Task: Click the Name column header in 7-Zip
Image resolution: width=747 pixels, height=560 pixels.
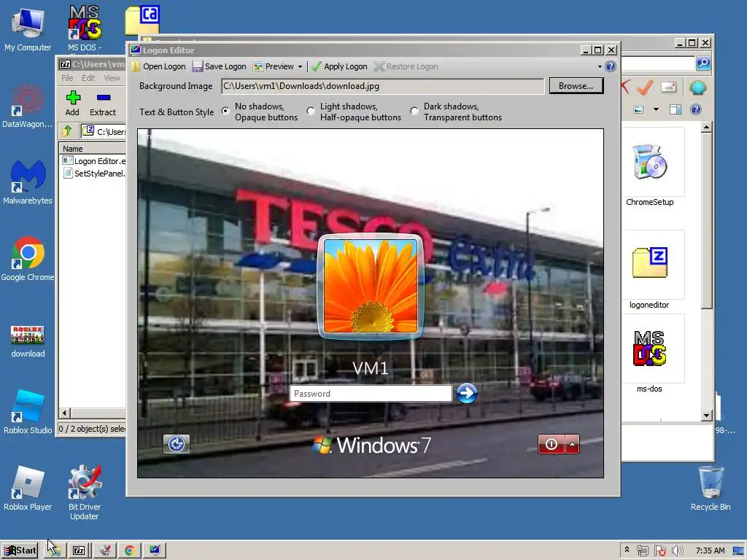Action: pos(93,149)
